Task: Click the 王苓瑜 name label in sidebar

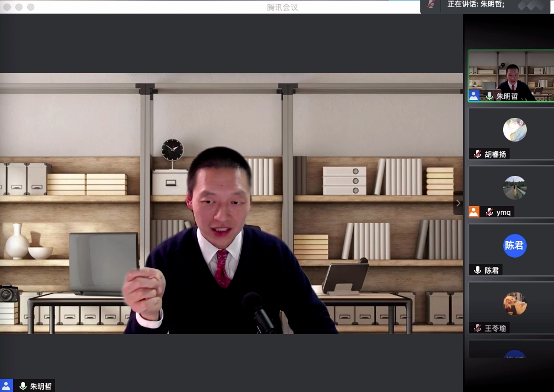Action: (x=496, y=328)
